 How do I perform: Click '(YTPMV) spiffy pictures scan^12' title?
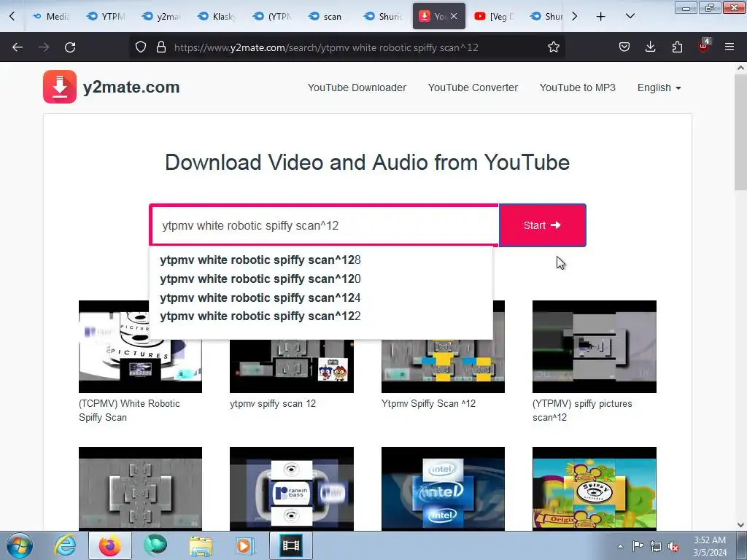click(x=582, y=411)
